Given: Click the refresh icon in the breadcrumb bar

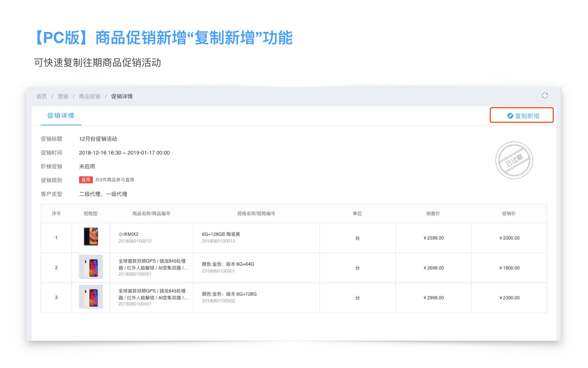Looking at the screenshot, I should (x=545, y=96).
